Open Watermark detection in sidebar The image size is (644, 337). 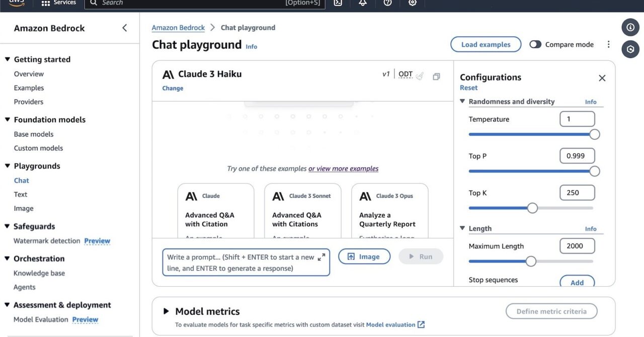click(47, 241)
